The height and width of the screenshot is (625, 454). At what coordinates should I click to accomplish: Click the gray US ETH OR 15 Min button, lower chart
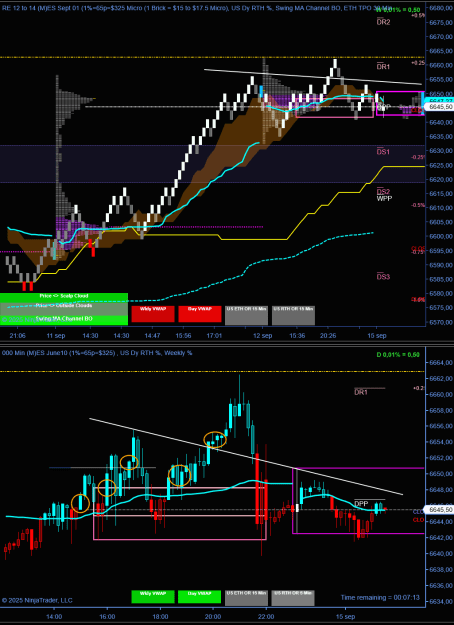point(246,598)
